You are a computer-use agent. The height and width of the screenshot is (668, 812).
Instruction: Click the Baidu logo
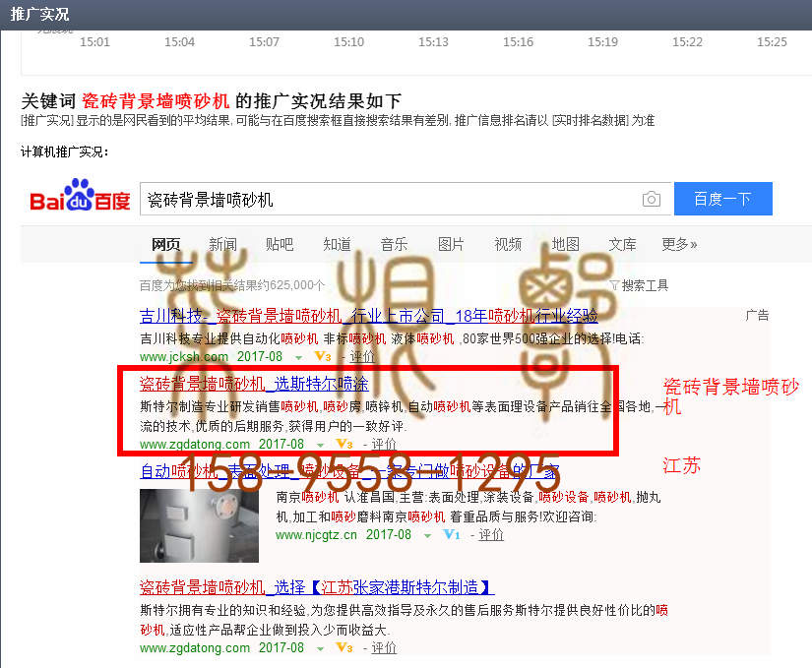tap(81, 196)
